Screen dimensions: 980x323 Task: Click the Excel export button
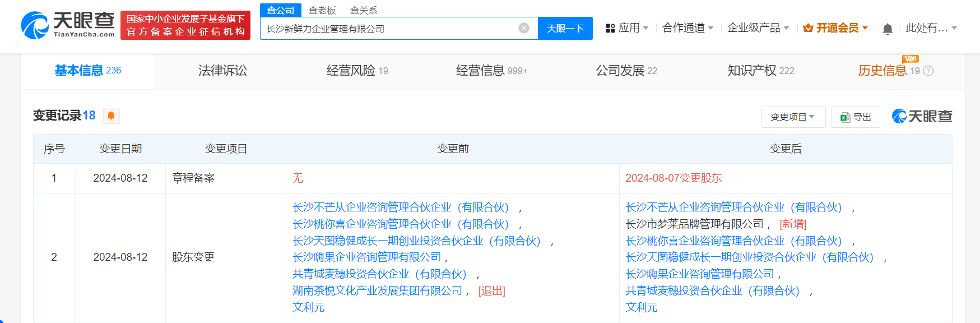coord(855,117)
